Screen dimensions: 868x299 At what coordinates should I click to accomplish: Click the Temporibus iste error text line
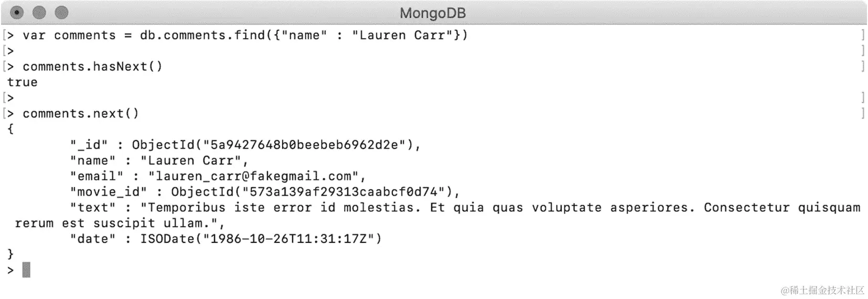tap(465, 208)
